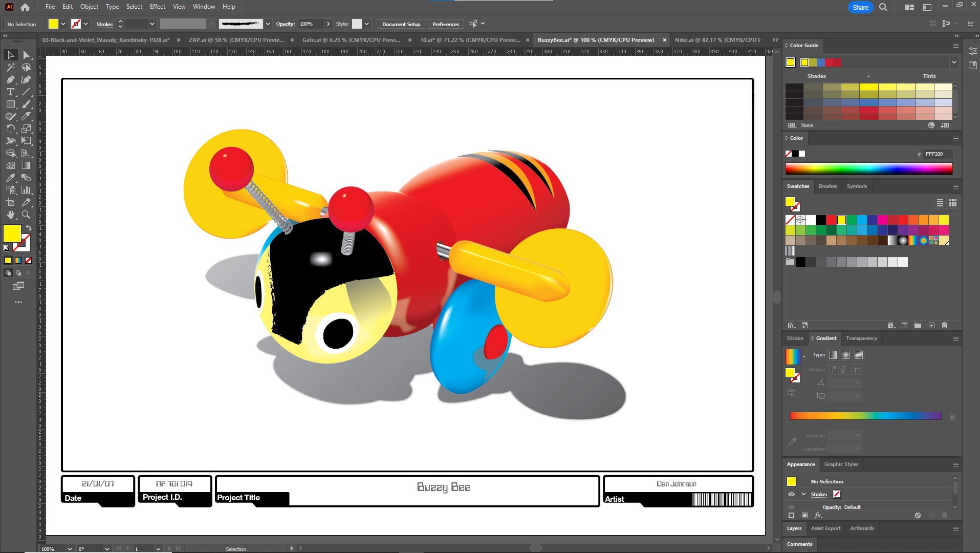Open zoom level dropdown in status bar
This screenshot has width=980, height=553.
coord(70,548)
